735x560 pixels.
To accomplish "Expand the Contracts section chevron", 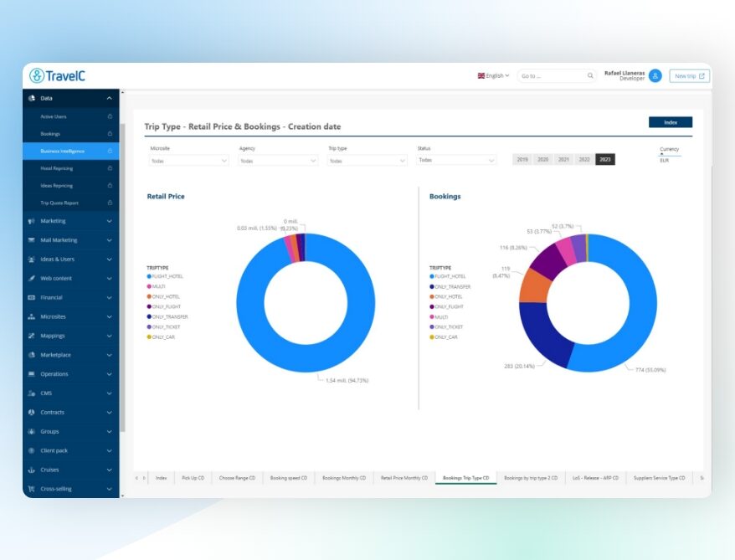I will click(x=109, y=413).
